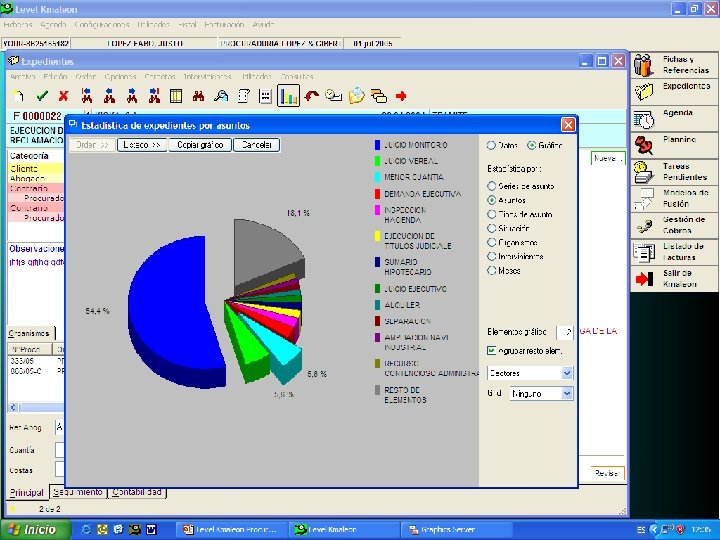This screenshot has width=720, height=540.
Task: Toggle the Agrupar resto elem. checkbox
Action: pos(491,351)
